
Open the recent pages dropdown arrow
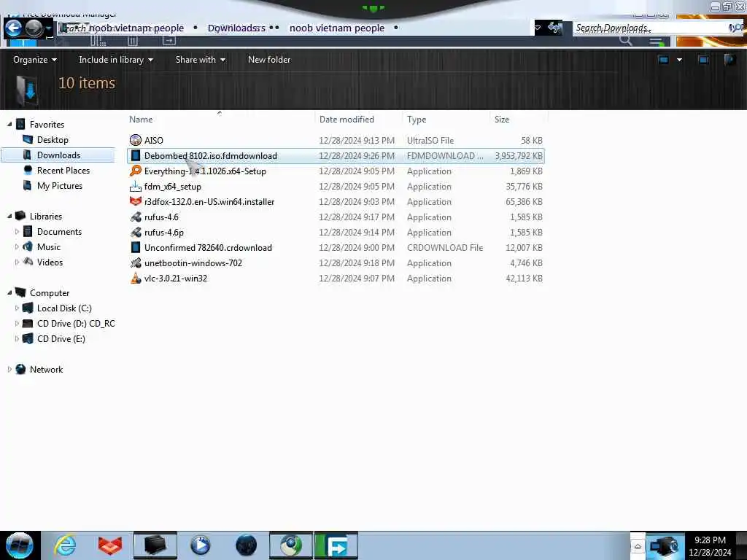(48, 28)
